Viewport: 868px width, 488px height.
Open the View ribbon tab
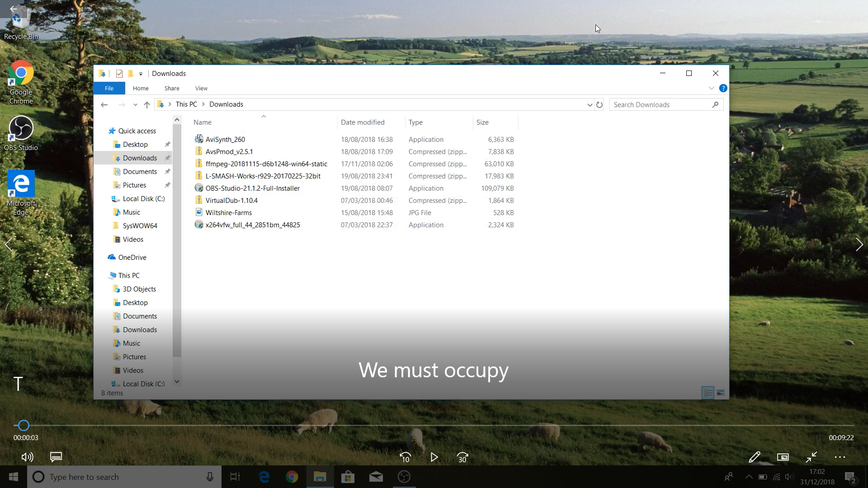pyautogui.click(x=201, y=88)
